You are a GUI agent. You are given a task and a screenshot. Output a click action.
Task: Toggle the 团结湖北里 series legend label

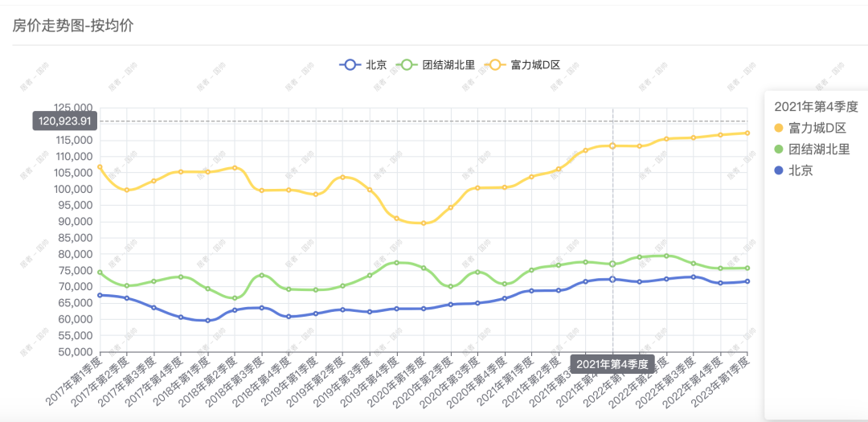point(448,64)
